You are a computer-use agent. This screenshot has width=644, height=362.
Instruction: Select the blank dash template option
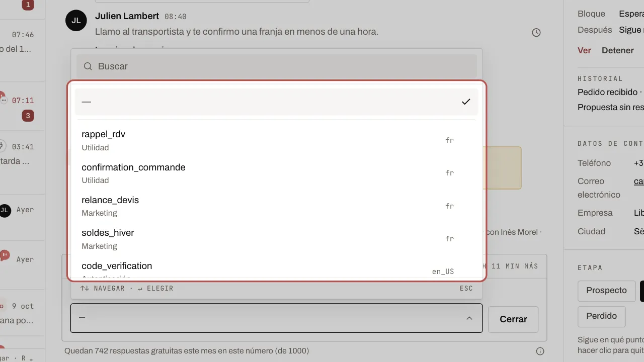point(277,102)
